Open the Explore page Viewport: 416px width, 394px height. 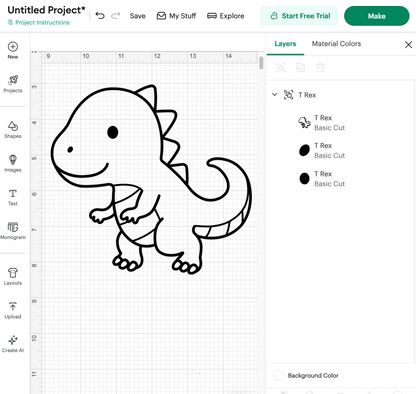[226, 16]
